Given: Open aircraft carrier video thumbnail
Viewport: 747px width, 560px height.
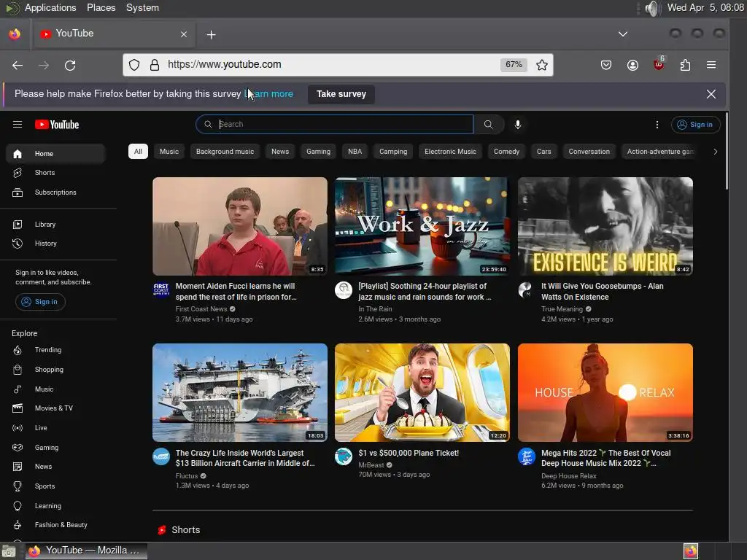Looking at the screenshot, I should click(239, 392).
